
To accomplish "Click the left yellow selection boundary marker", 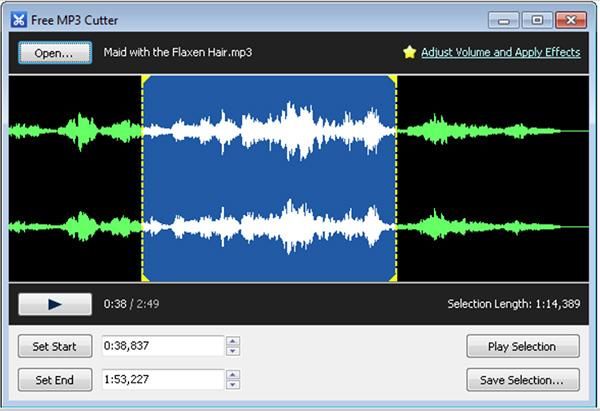I will [143, 180].
